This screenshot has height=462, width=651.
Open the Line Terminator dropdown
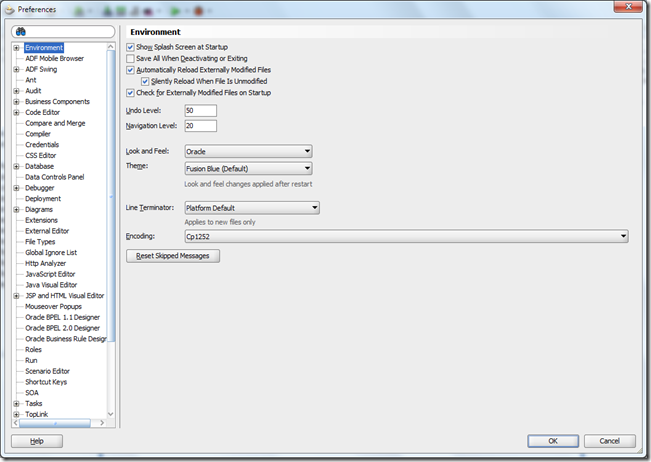coord(252,208)
